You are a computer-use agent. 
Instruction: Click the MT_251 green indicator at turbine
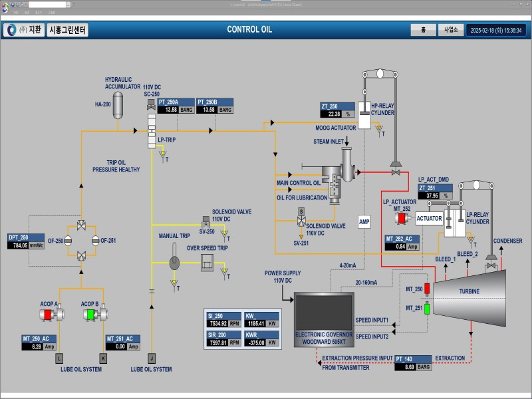pos(427,309)
